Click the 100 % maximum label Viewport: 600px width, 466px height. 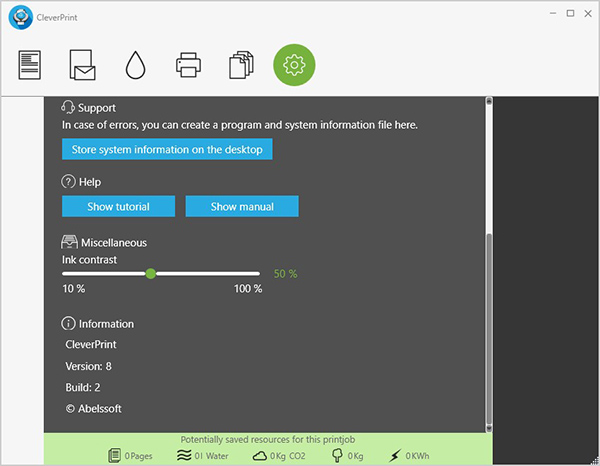coord(248,288)
